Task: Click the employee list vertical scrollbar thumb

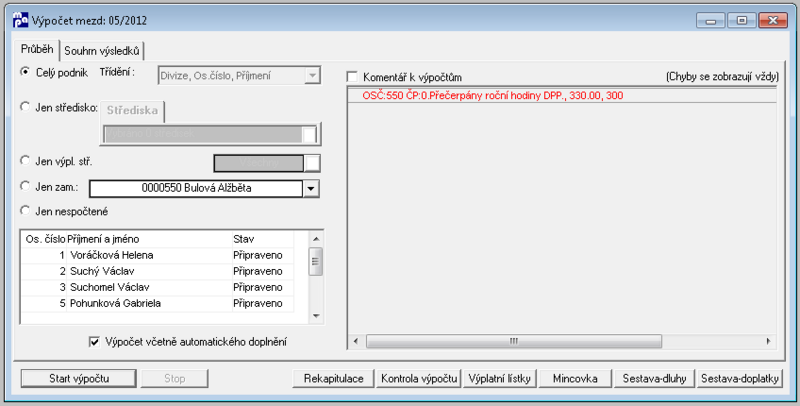Action: point(316,261)
